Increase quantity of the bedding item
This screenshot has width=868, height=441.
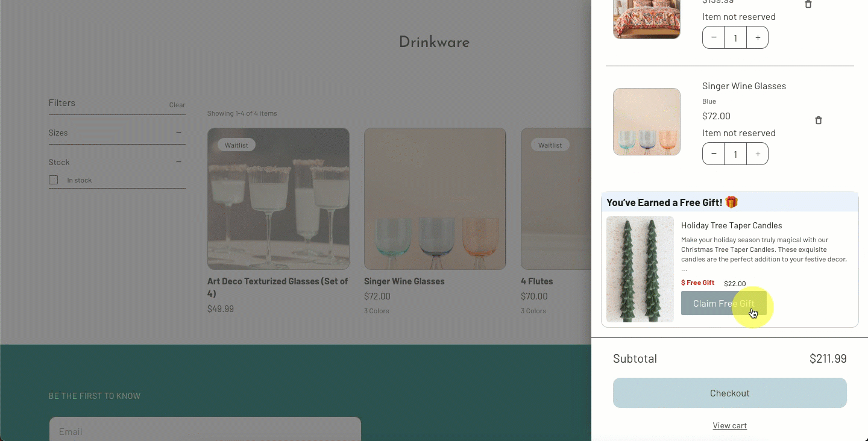click(x=758, y=37)
